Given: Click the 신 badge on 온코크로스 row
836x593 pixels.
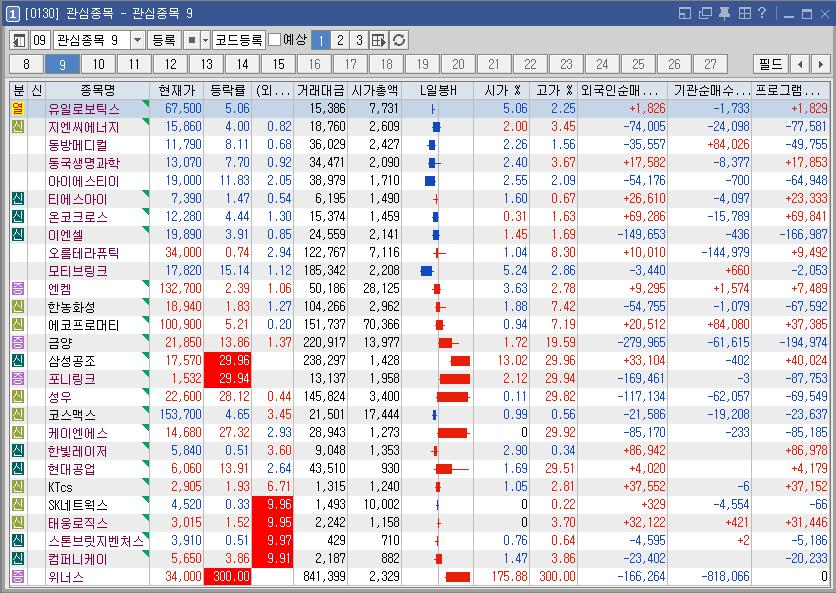Looking at the screenshot, I should 18,217.
